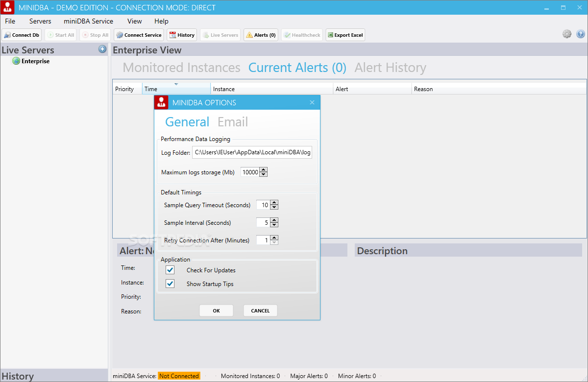Click the Not Connected service status

(179, 376)
